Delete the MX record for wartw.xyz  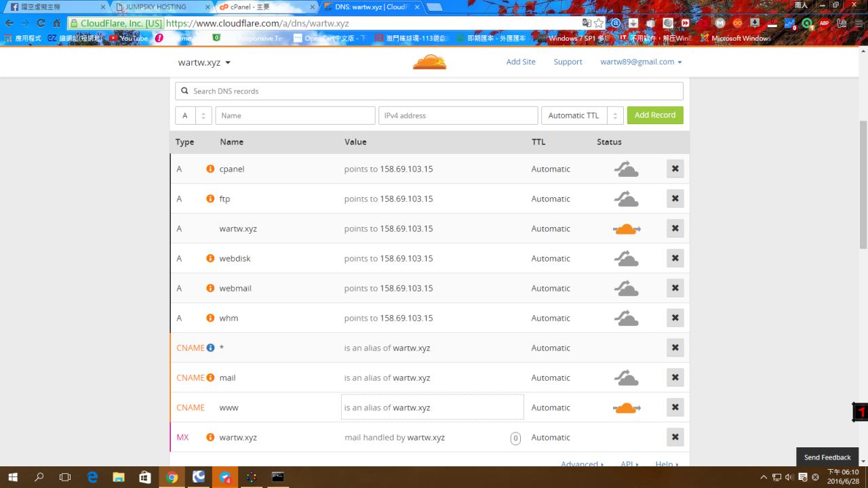(x=675, y=437)
